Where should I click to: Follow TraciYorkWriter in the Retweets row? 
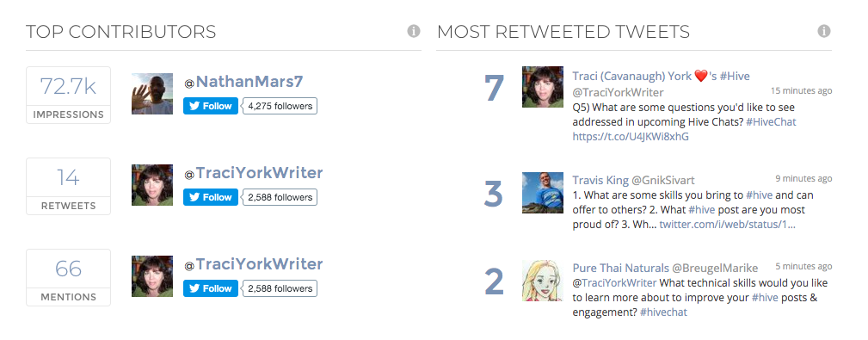211,197
